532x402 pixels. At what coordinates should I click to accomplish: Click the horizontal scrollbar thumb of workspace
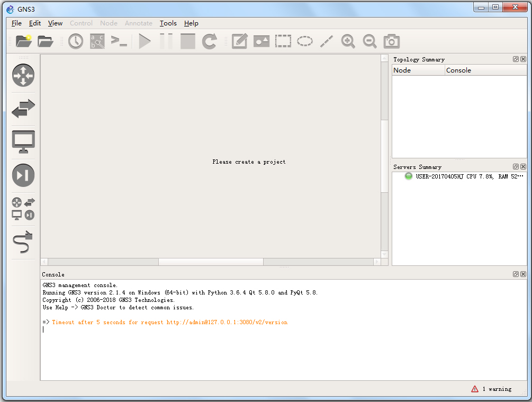(211, 262)
